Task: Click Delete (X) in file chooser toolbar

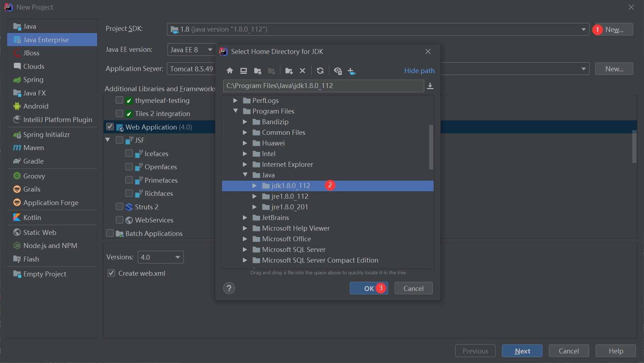Action: pos(302,71)
